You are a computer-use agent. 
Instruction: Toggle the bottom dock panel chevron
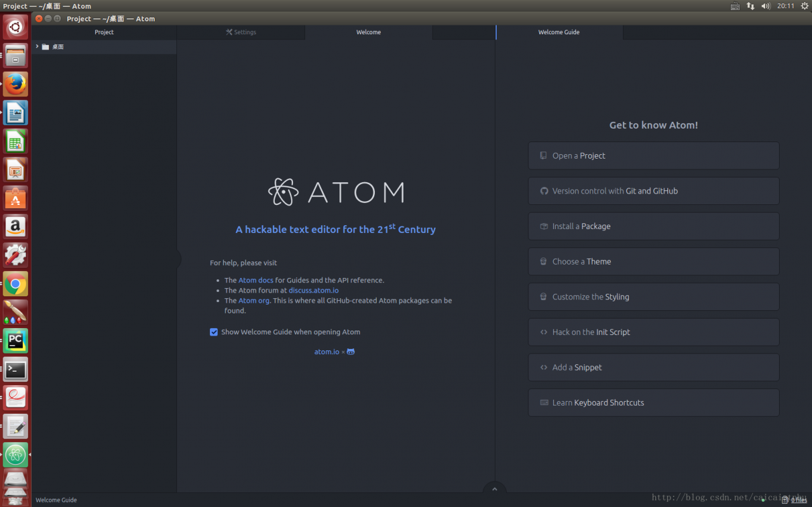coord(494,489)
